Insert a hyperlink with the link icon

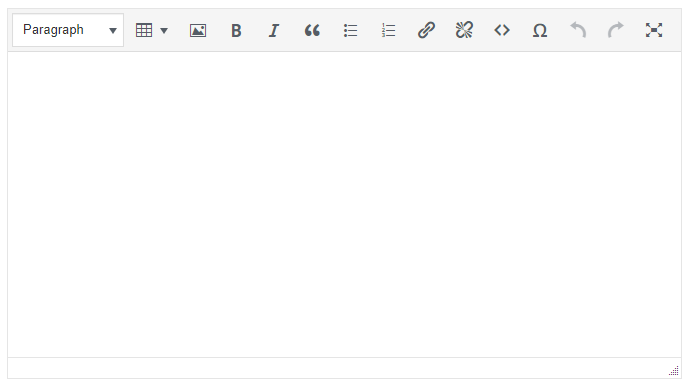[x=426, y=30]
